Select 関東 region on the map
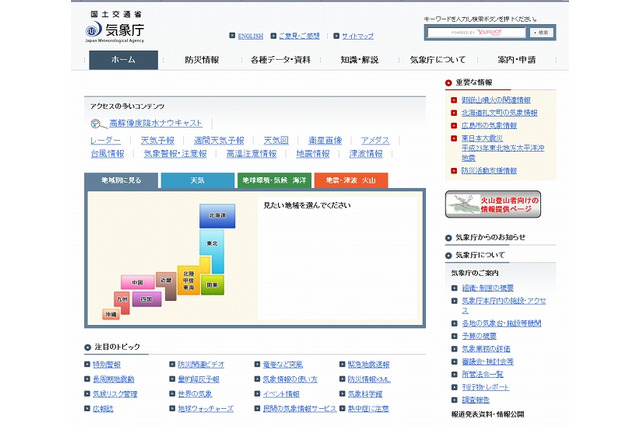640x426 pixels. pyautogui.click(x=212, y=285)
